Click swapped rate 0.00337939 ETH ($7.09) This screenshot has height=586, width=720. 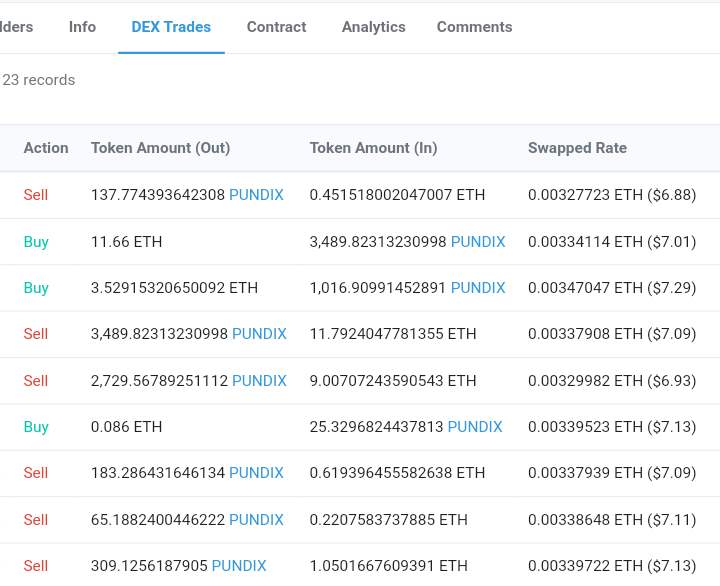[x=612, y=473]
